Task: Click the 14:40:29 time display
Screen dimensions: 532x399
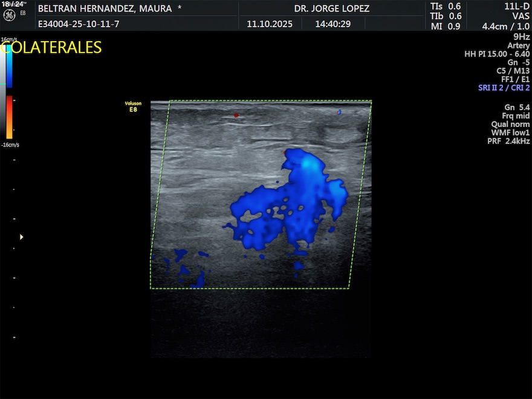Action: tap(332, 24)
